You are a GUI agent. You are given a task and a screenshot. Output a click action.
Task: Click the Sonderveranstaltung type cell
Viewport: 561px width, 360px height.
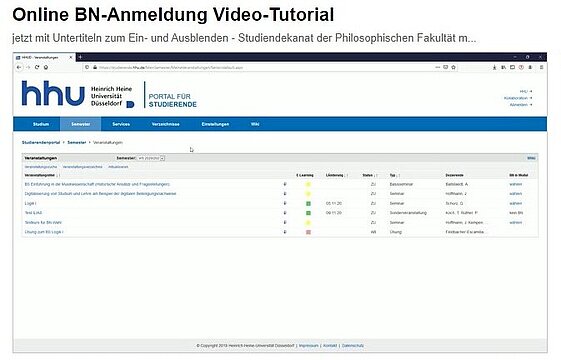click(x=408, y=213)
